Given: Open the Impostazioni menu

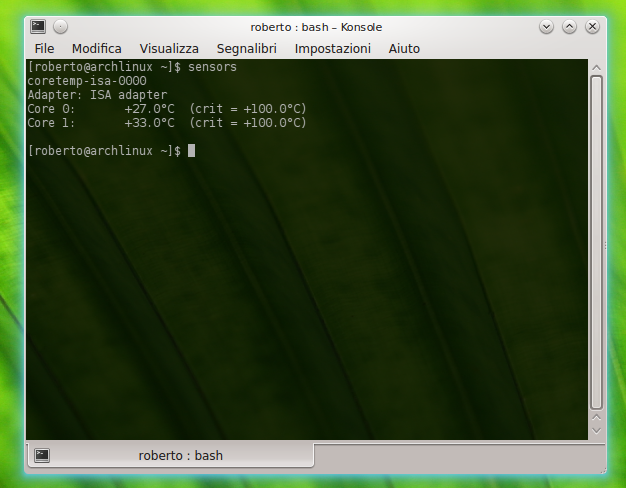Looking at the screenshot, I should pyautogui.click(x=332, y=49).
